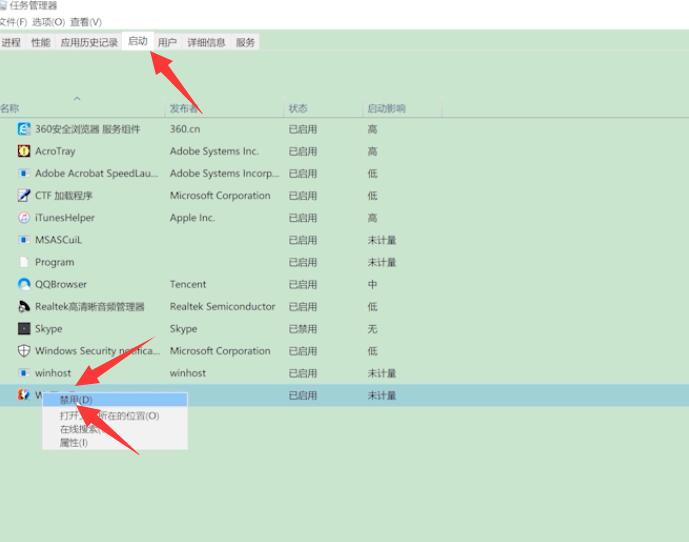Click publisher Realtek Semiconductor
The height and width of the screenshot is (542, 689).
click(222, 306)
